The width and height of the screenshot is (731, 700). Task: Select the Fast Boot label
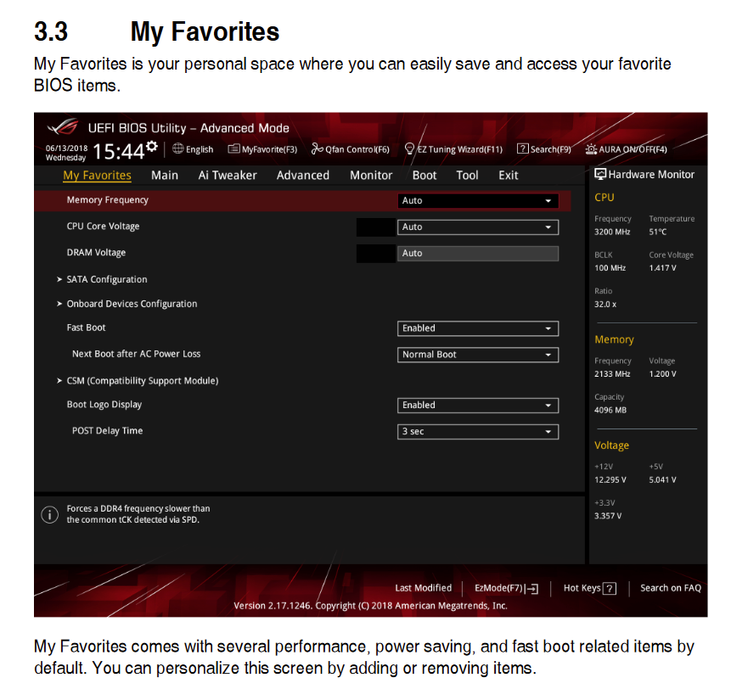[87, 328]
